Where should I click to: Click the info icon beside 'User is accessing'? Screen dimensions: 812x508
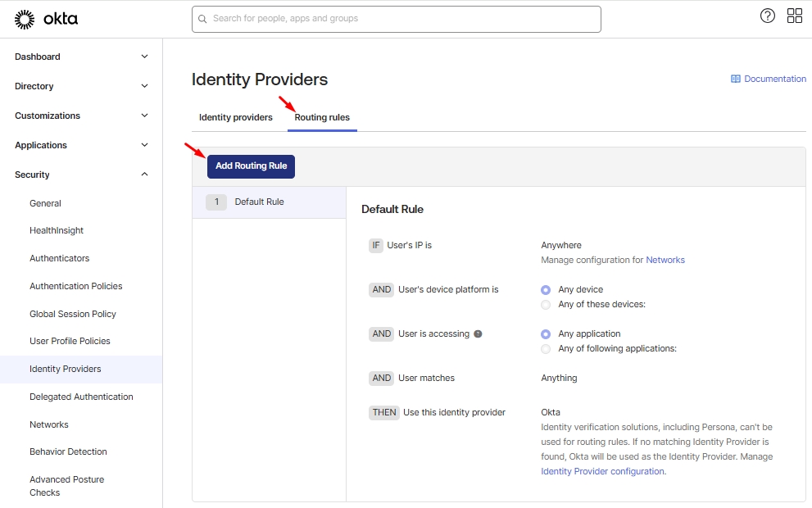tap(478, 334)
